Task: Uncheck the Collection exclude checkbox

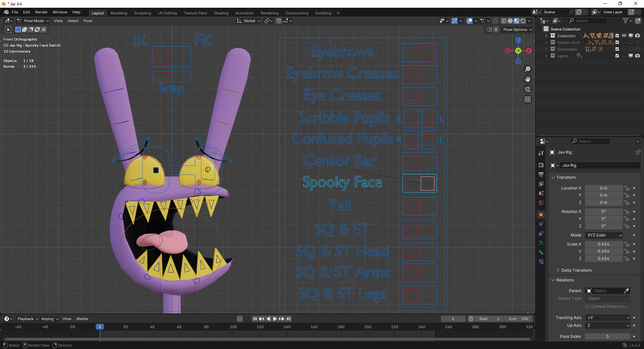Action: pyautogui.click(x=617, y=36)
